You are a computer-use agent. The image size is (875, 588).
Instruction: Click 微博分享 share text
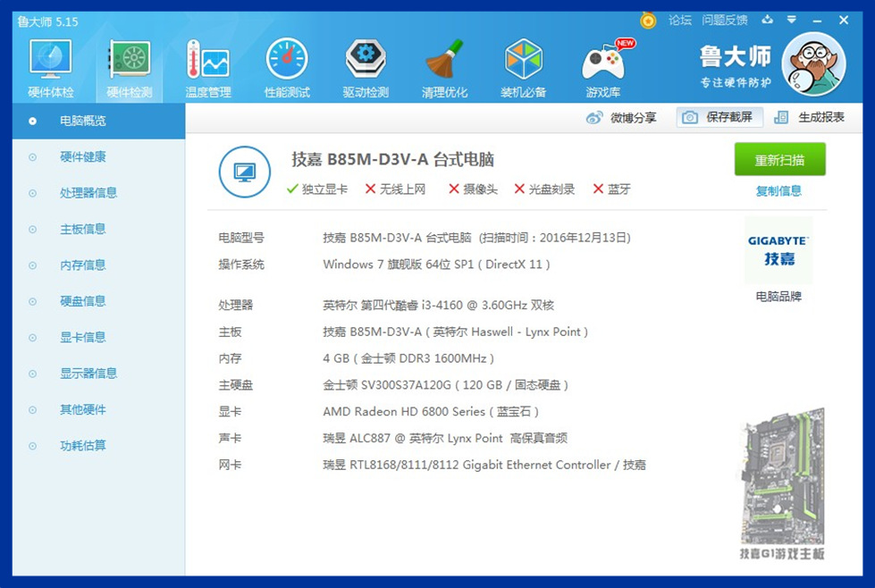pyautogui.click(x=633, y=118)
